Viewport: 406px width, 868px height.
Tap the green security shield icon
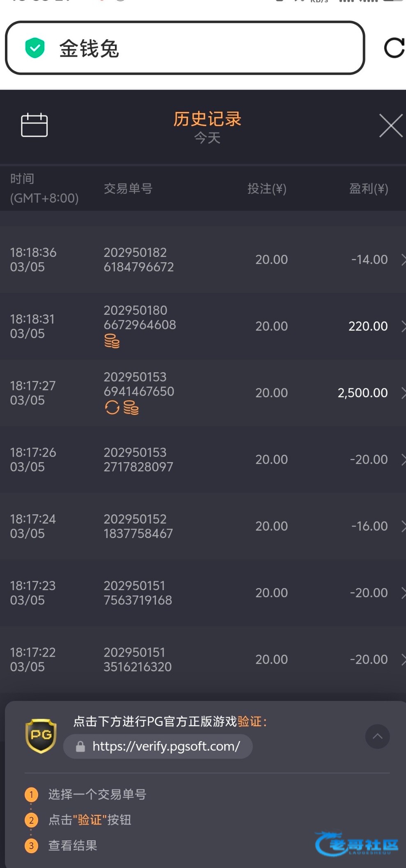tap(35, 48)
